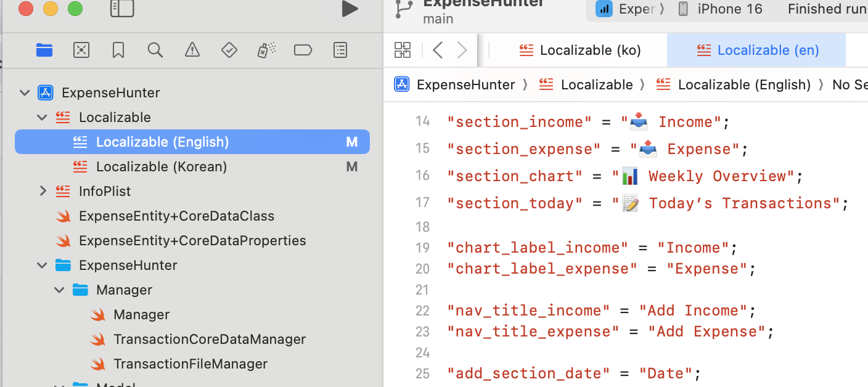Click Localizable in the jump bar
Viewport: 868px width, 387px height.
pyautogui.click(x=586, y=84)
